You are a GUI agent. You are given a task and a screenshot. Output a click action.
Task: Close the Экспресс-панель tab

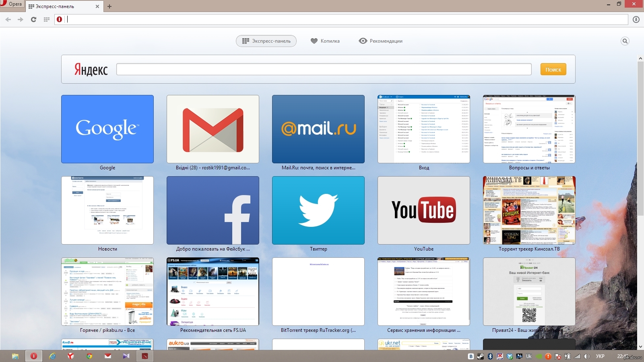coord(97,6)
